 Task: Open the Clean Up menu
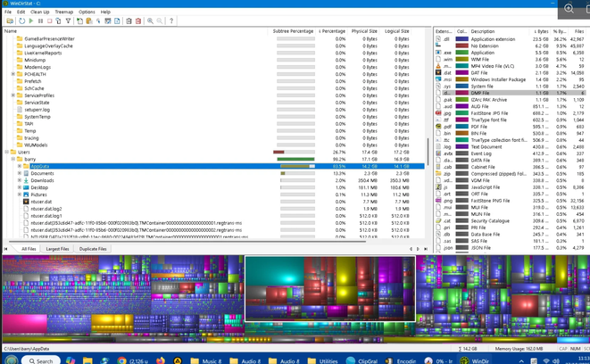40,12
